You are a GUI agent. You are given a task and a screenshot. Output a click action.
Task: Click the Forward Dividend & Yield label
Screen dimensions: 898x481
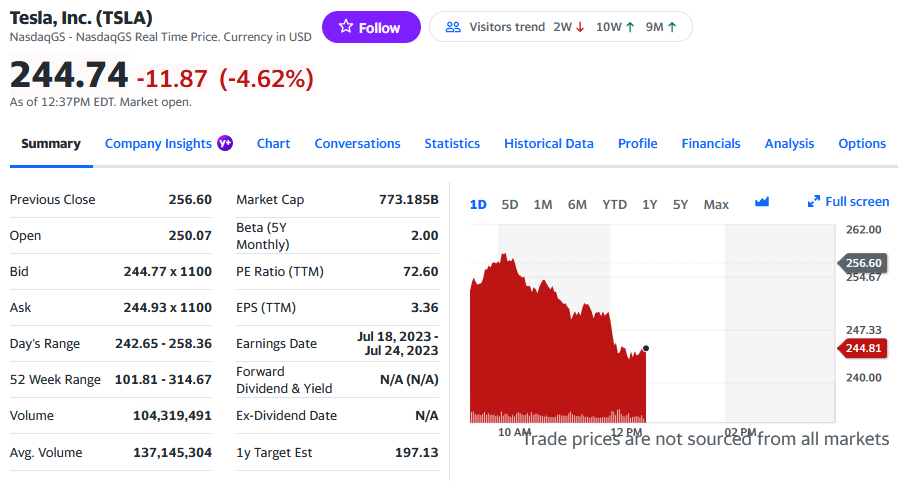coord(284,380)
